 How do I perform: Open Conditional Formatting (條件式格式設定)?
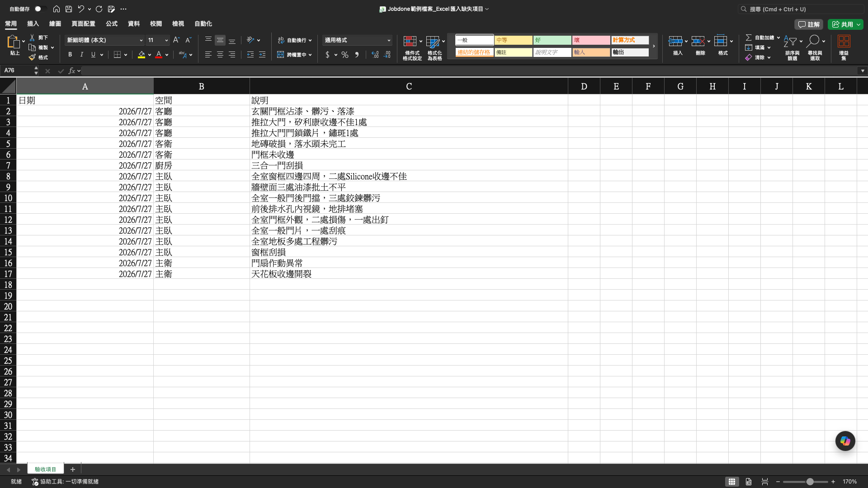(x=412, y=48)
